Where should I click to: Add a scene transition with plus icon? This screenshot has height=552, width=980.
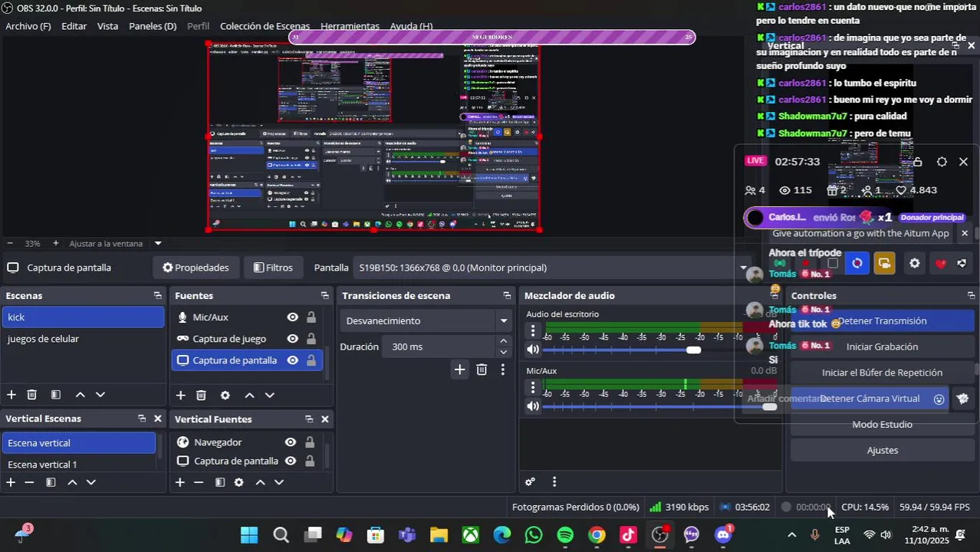tap(459, 370)
